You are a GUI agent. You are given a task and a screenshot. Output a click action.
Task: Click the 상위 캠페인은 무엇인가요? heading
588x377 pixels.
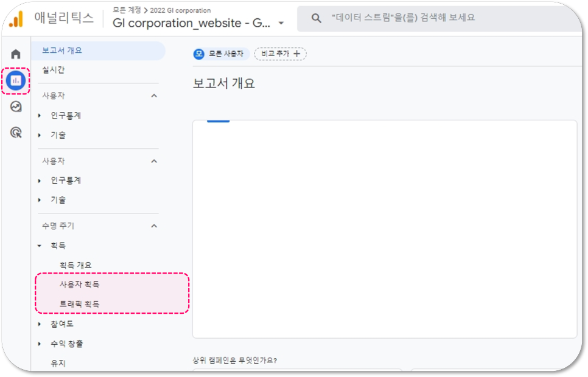click(x=235, y=361)
